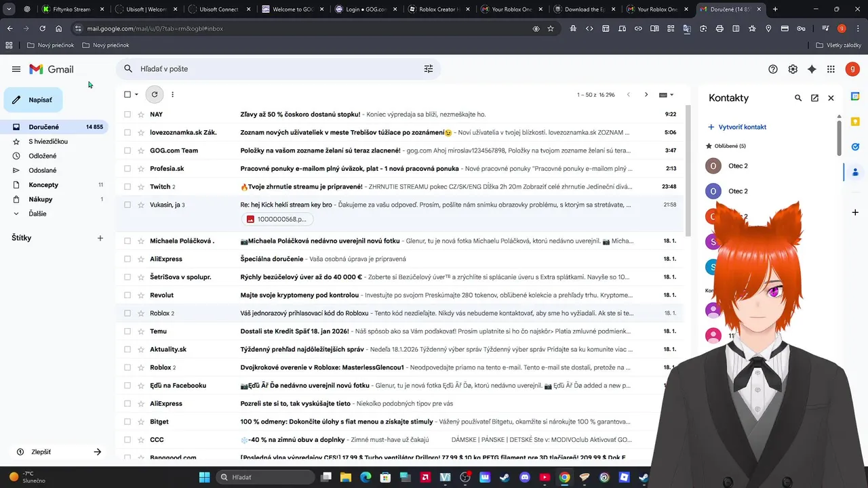
Task: Expand tab search dropdown in Chrome
Action: pyautogui.click(x=9, y=9)
